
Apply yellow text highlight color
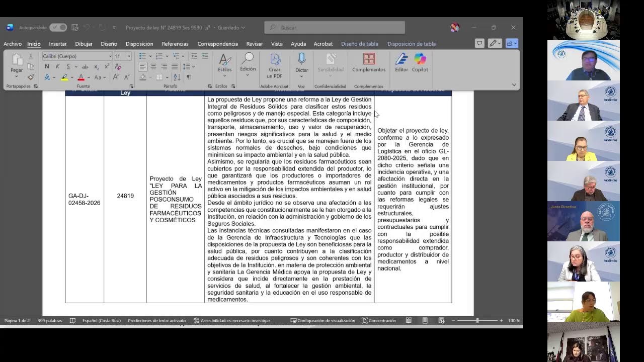[64, 77]
